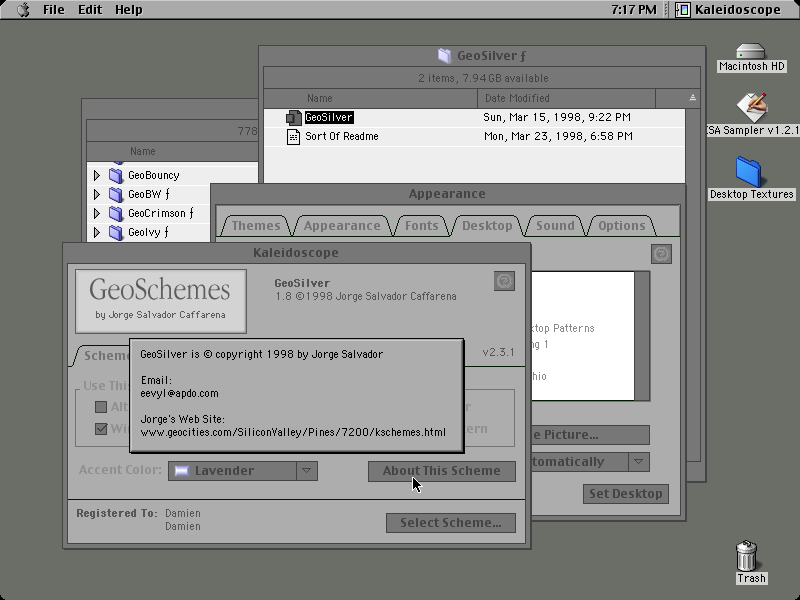The width and height of the screenshot is (800, 600).
Task: Toggle sort order arrow in GeoSilver window
Action: click(x=692, y=98)
